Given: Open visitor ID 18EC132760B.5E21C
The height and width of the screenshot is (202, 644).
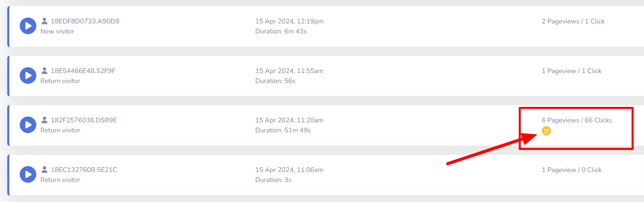Looking at the screenshot, I should (x=84, y=170).
